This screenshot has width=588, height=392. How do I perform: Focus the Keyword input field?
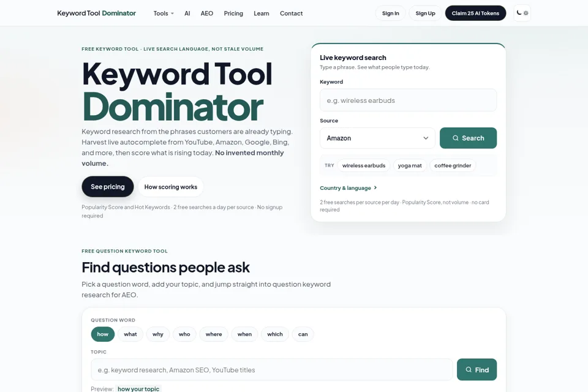point(408,100)
